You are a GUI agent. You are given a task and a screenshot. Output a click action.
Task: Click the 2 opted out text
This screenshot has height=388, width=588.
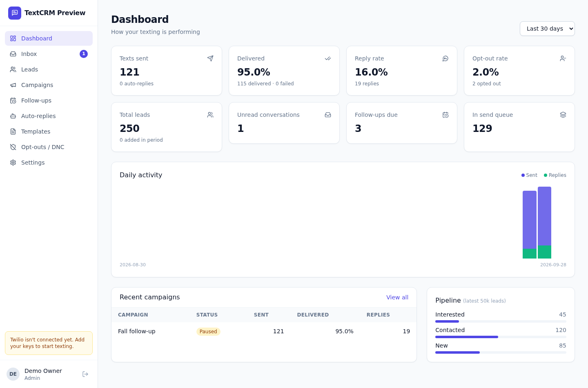[x=487, y=84]
